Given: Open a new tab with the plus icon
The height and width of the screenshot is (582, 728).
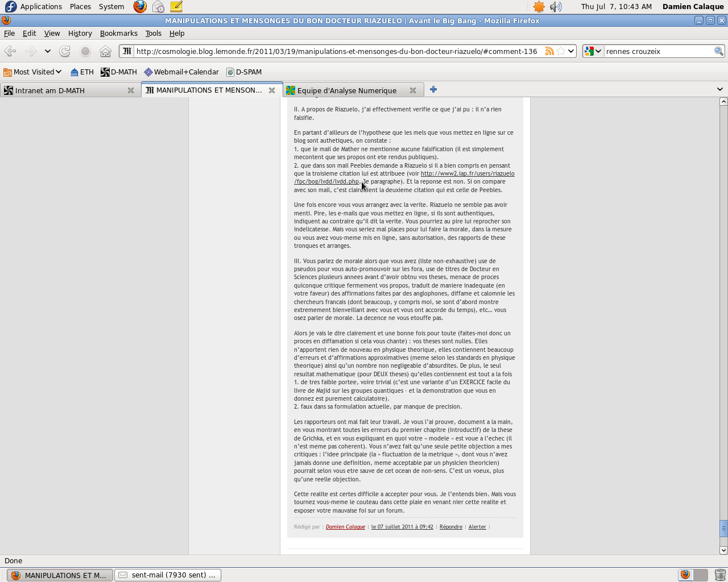Looking at the screenshot, I should coord(433,90).
